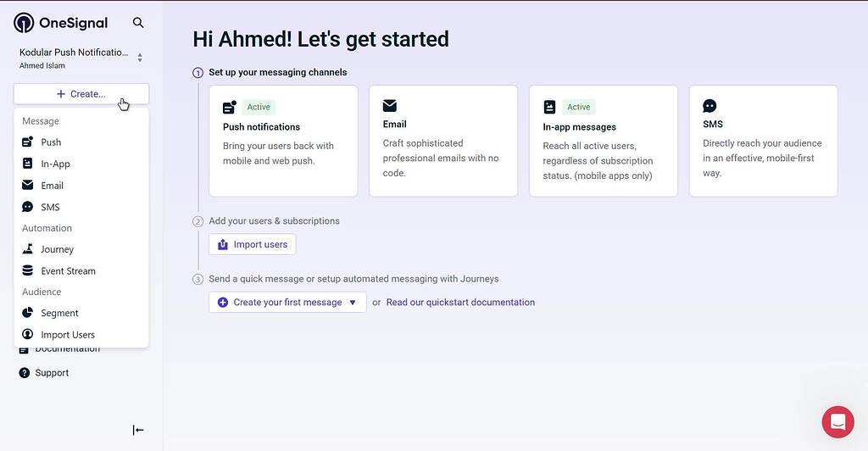
Task: Choose SMS from the Create menu
Action: pos(50,207)
